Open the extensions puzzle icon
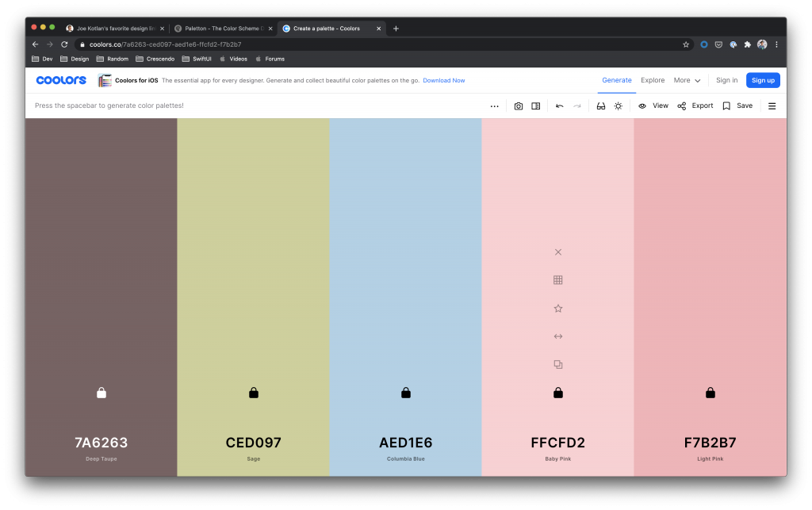The height and width of the screenshot is (510, 812). 747,44
